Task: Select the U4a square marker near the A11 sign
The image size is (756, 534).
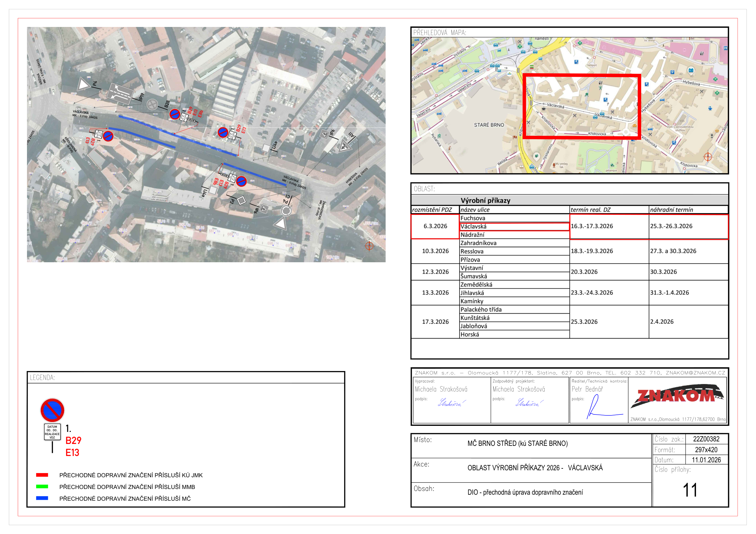Action: pos(266,148)
